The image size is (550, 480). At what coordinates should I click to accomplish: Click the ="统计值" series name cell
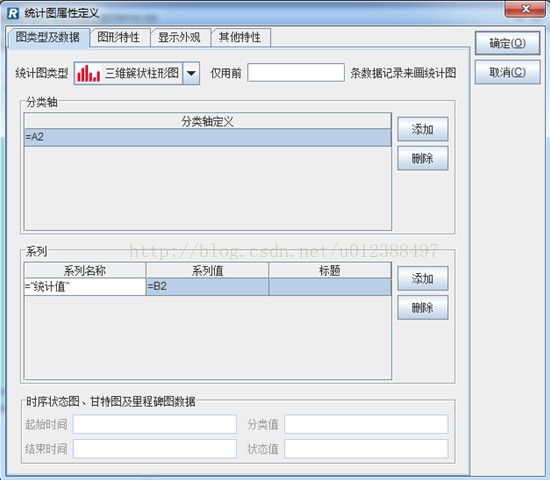click(x=85, y=287)
